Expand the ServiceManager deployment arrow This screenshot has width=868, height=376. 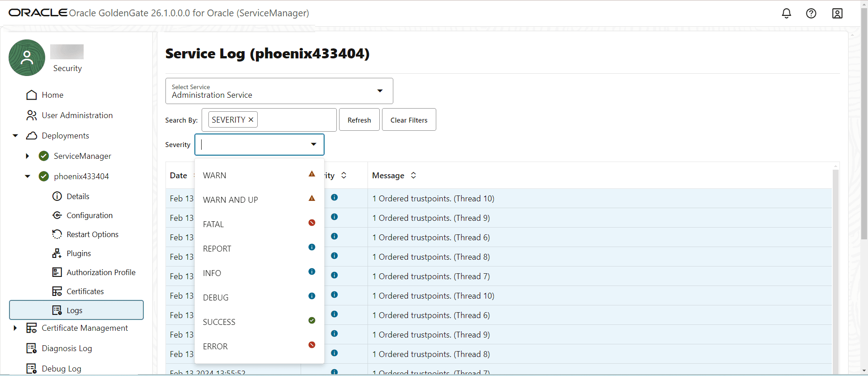pos(27,156)
